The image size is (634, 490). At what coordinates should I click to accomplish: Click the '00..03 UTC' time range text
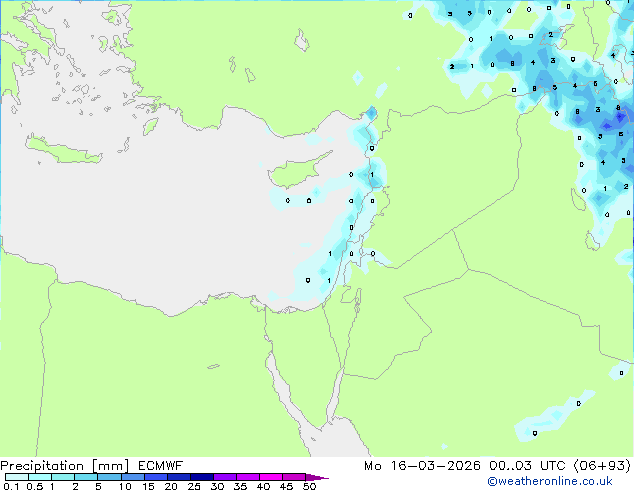point(528,466)
